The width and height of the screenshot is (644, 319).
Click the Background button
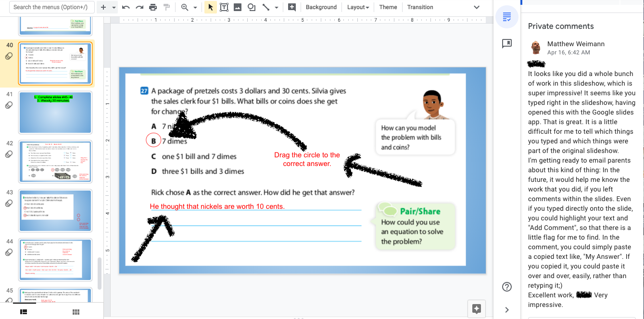click(x=321, y=7)
